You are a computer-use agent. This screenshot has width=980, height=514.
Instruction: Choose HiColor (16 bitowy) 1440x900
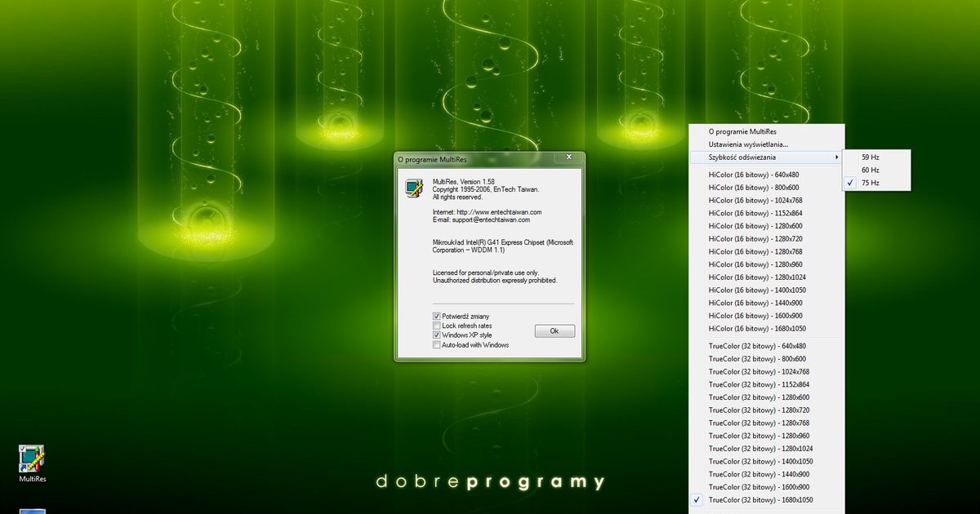(767, 303)
